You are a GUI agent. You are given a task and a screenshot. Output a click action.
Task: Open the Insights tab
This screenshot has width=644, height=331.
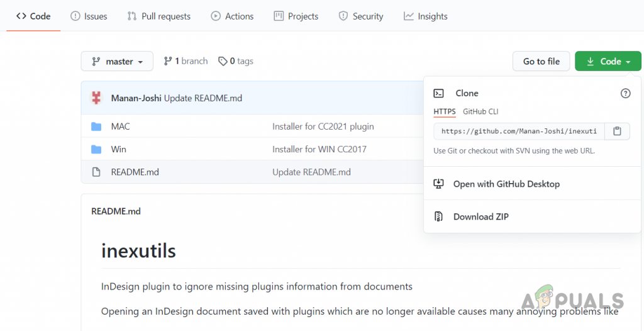(x=426, y=16)
